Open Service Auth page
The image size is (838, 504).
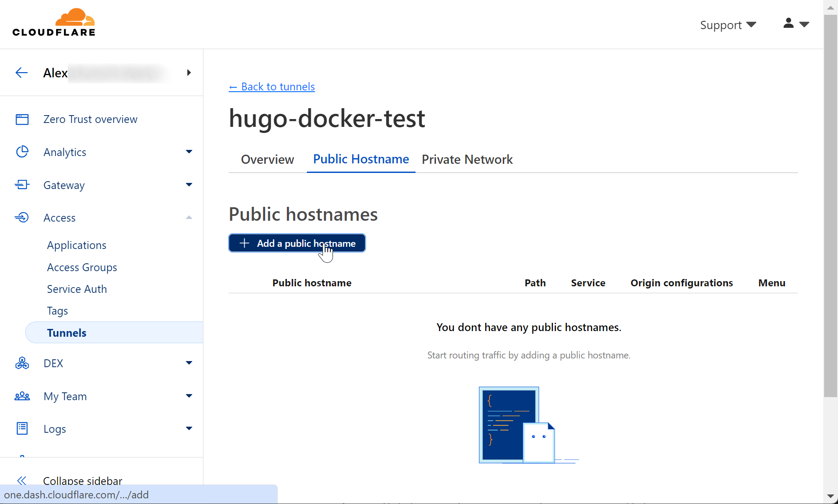click(x=77, y=289)
